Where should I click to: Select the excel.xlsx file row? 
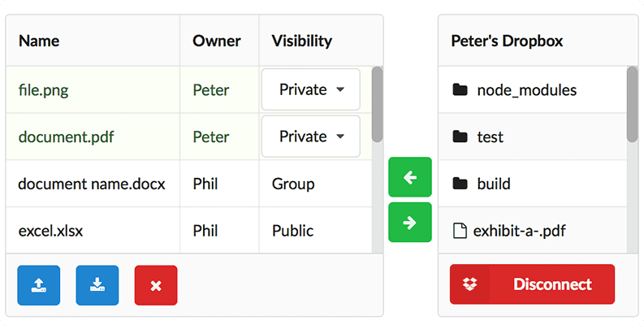(x=50, y=231)
